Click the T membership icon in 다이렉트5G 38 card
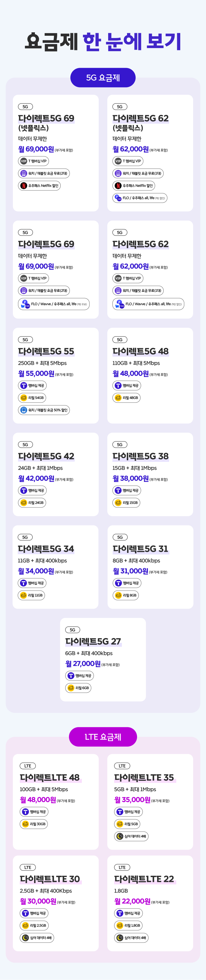The height and width of the screenshot is (980, 206). pyautogui.click(x=118, y=490)
